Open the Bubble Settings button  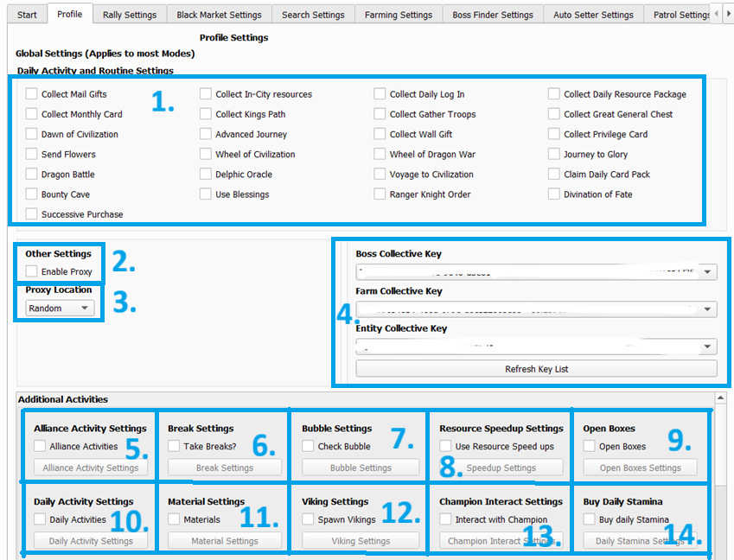(x=361, y=468)
